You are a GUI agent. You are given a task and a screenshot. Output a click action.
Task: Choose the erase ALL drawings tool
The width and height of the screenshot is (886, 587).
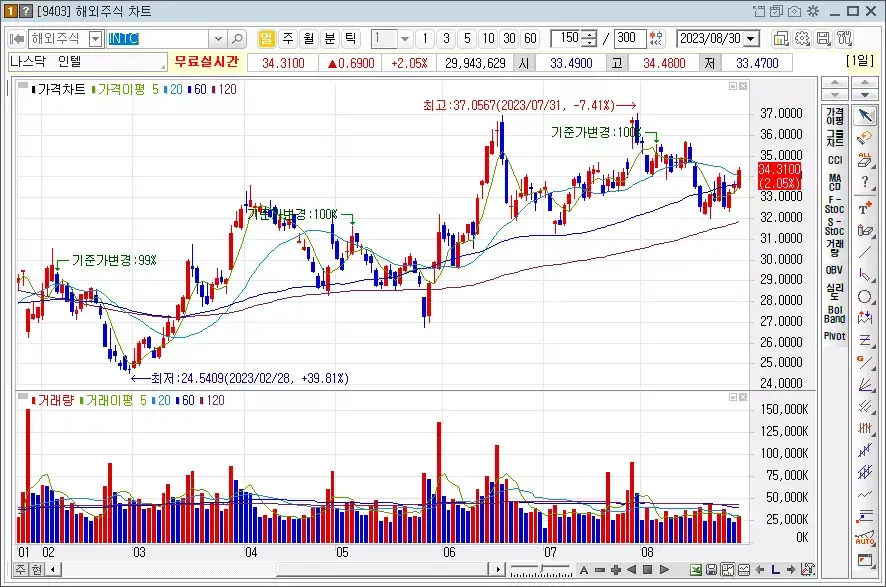tap(865, 159)
